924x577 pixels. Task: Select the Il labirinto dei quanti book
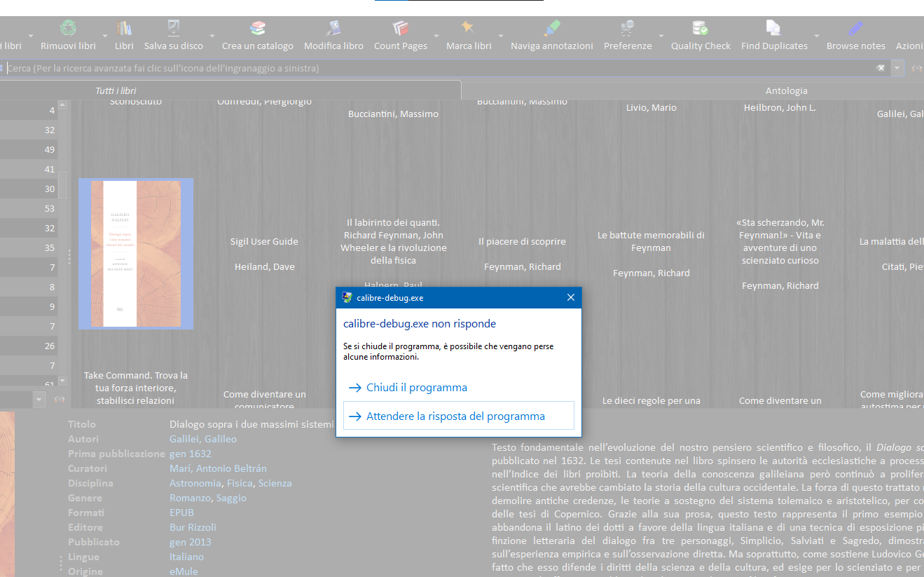[x=394, y=241]
